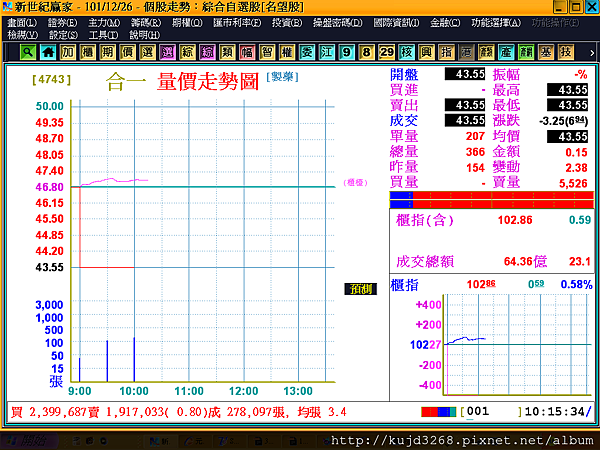This screenshot has width=600, height=450.
Task: Open the 興 toolbar icon
Action: pos(426,52)
